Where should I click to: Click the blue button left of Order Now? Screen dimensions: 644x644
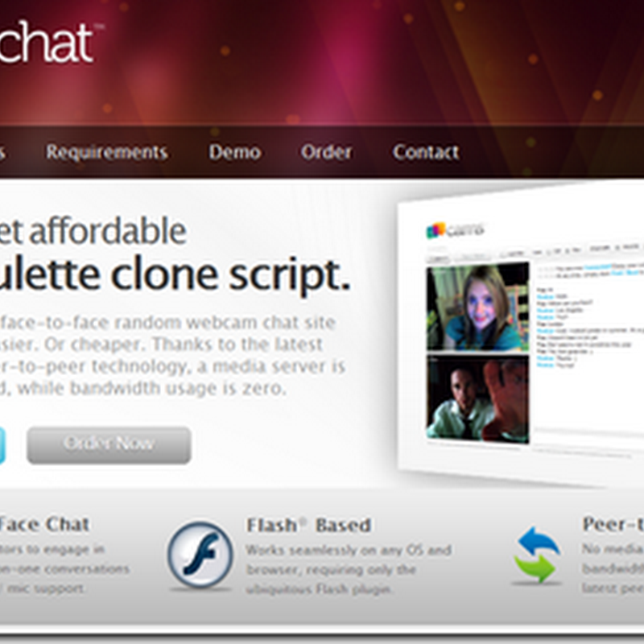click(2, 445)
